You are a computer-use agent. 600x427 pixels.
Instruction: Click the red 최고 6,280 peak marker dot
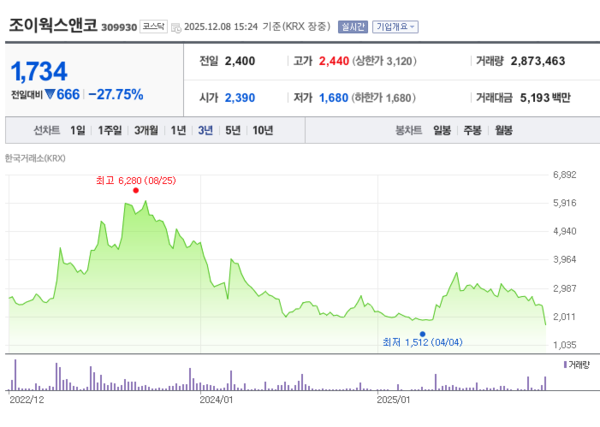136,191
